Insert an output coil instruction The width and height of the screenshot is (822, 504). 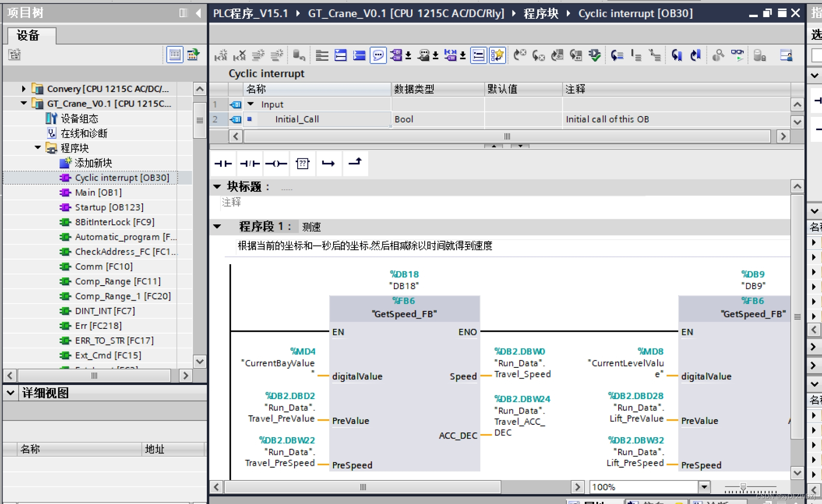point(276,164)
